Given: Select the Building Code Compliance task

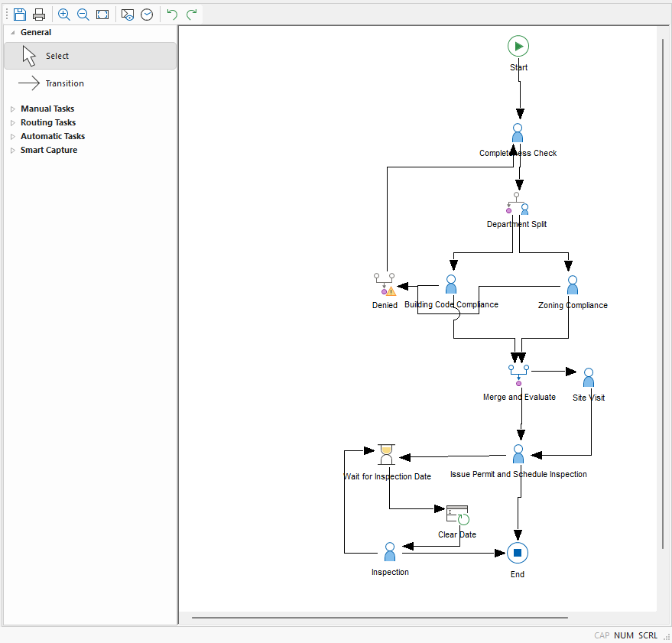Looking at the screenshot, I should 451,284.
